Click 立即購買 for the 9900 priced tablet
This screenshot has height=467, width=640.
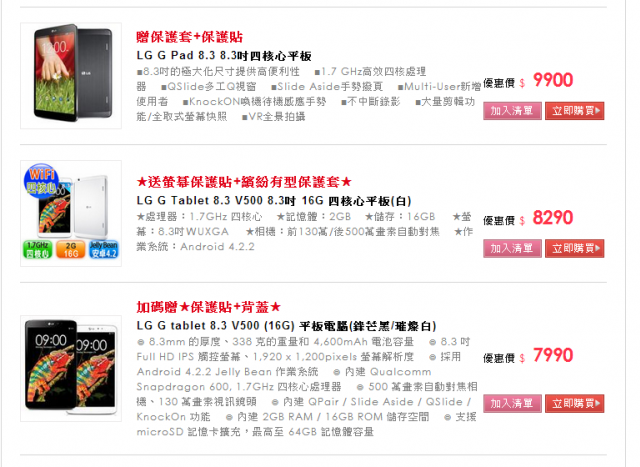[x=575, y=111]
